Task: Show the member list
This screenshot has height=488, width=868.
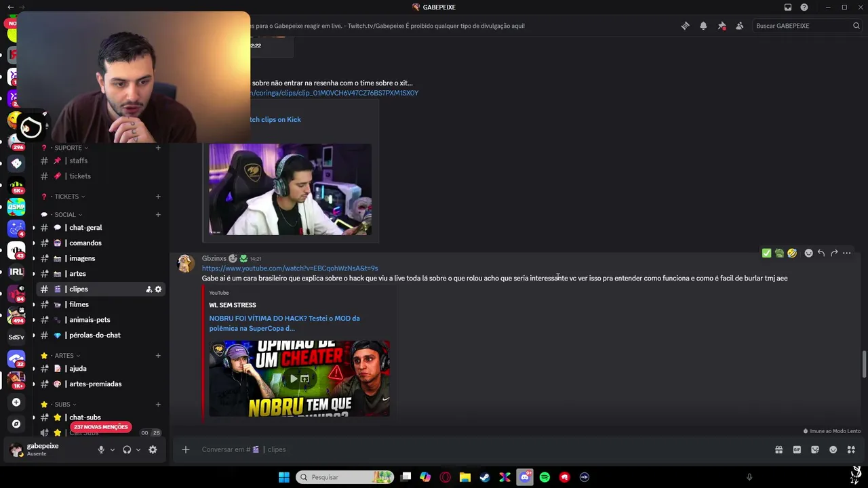Action: click(x=739, y=26)
